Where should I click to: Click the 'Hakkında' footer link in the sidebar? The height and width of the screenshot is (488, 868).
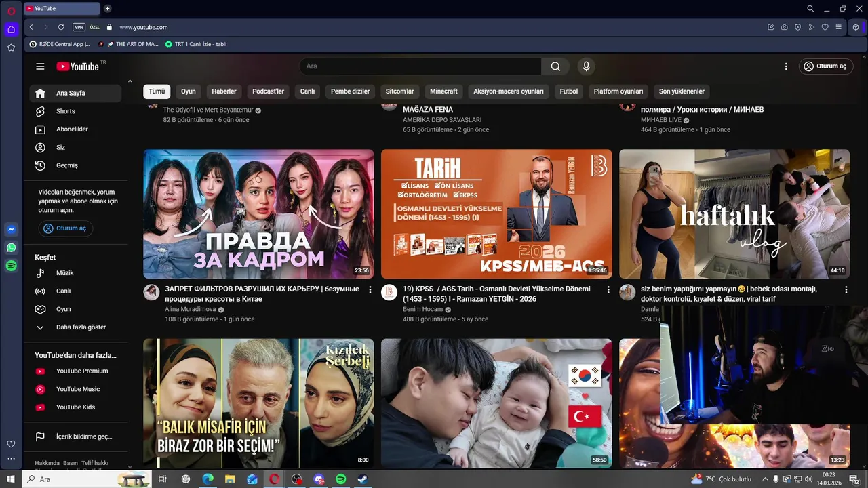47,463
